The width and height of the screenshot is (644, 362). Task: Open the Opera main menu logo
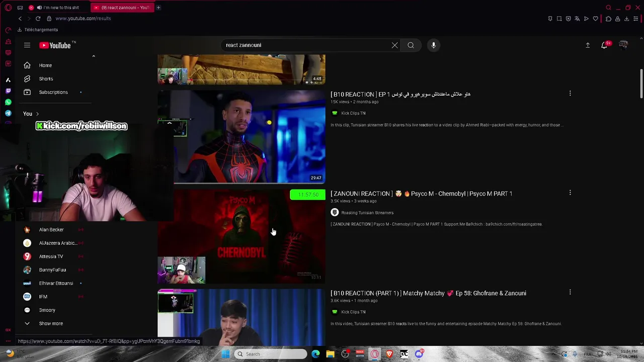8,8
